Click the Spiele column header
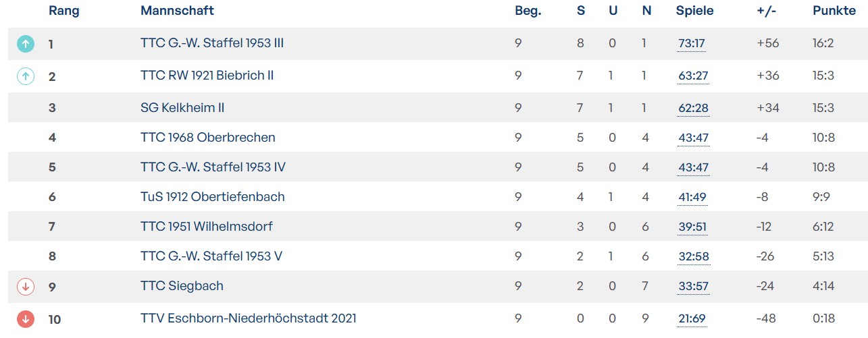 tap(694, 11)
